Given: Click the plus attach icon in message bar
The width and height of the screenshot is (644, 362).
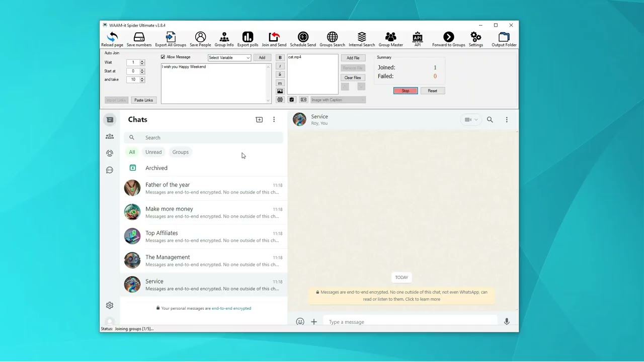Looking at the screenshot, I should pos(314,322).
